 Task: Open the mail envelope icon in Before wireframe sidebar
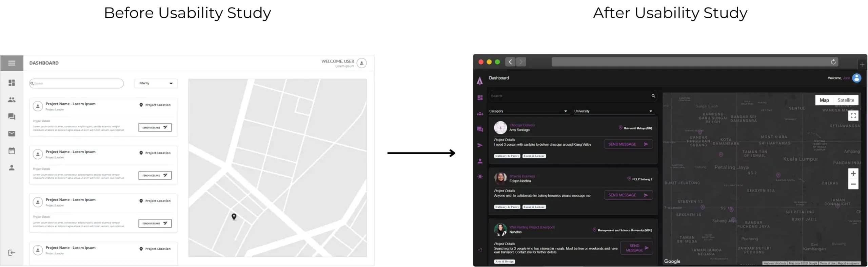point(12,133)
